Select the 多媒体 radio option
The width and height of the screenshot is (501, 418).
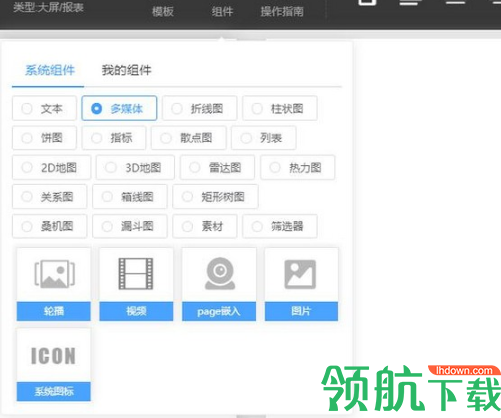tap(119, 108)
